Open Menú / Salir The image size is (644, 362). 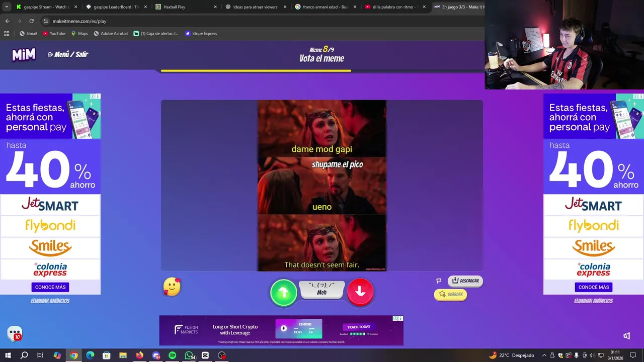pyautogui.click(x=68, y=54)
